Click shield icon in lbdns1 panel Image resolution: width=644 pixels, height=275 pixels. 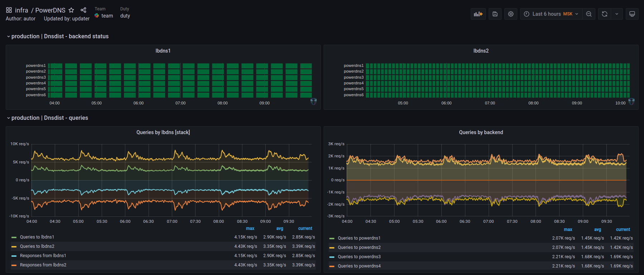click(x=314, y=102)
